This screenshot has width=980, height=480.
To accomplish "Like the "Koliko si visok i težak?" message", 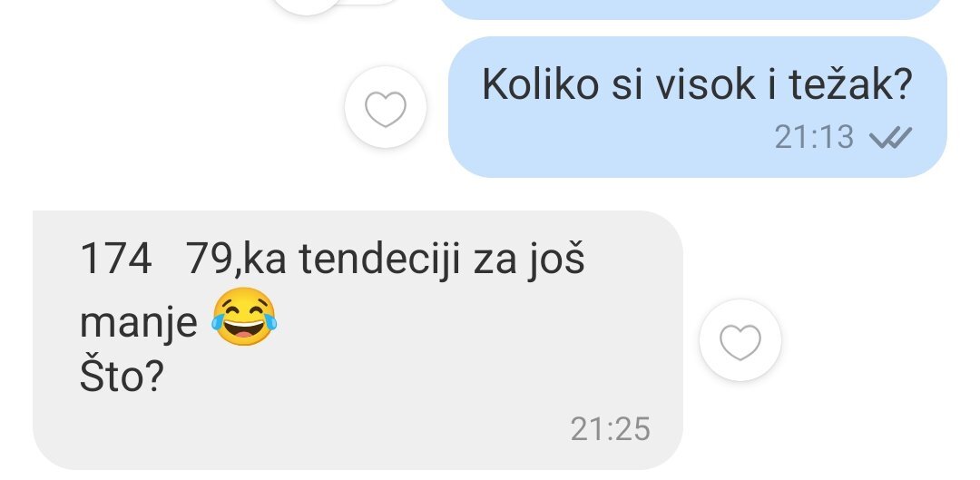I will [386, 107].
